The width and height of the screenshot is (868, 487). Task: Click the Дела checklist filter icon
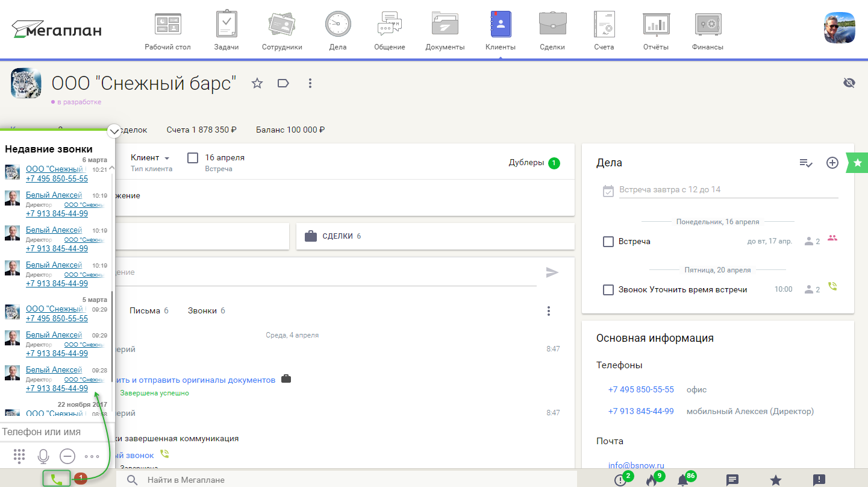pos(806,163)
